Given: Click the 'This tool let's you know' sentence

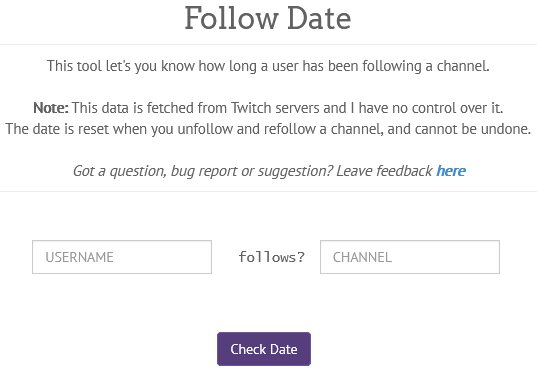Looking at the screenshot, I should tap(268, 66).
